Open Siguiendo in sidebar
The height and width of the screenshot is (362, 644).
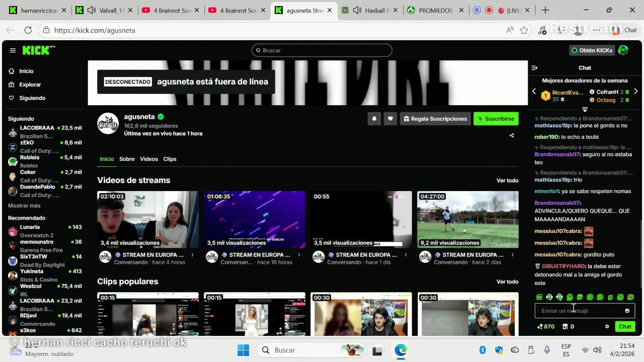click(32, 98)
